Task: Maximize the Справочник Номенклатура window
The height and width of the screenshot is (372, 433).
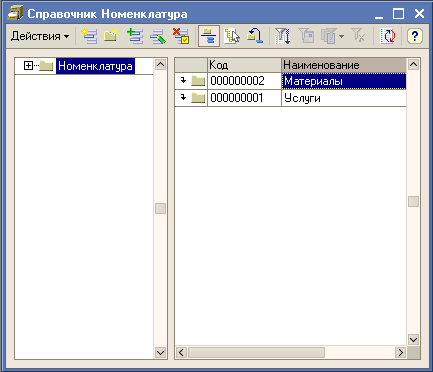Action: click(398, 14)
